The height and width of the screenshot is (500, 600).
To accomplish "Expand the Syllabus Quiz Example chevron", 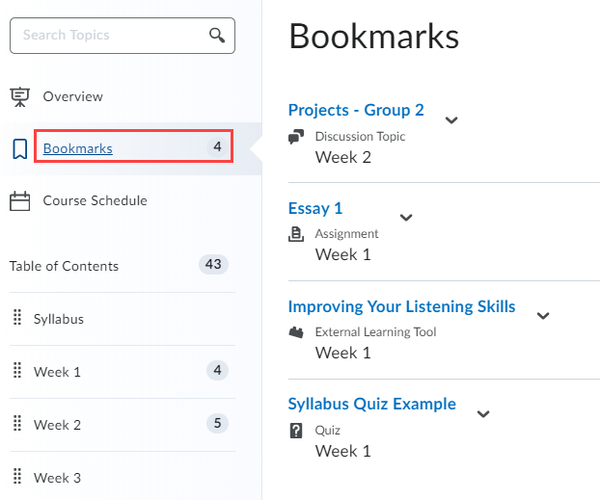I will pyautogui.click(x=483, y=414).
